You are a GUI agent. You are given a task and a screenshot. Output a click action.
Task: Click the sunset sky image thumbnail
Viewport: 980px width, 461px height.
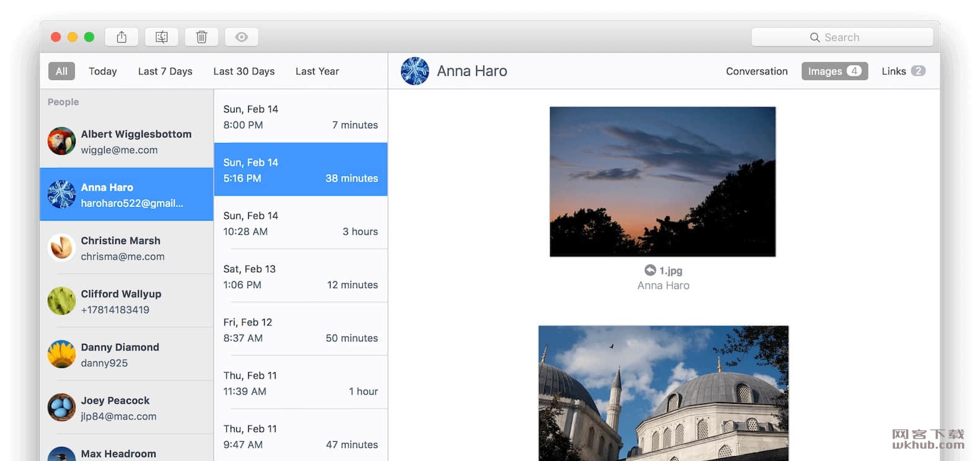click(662, 182)
